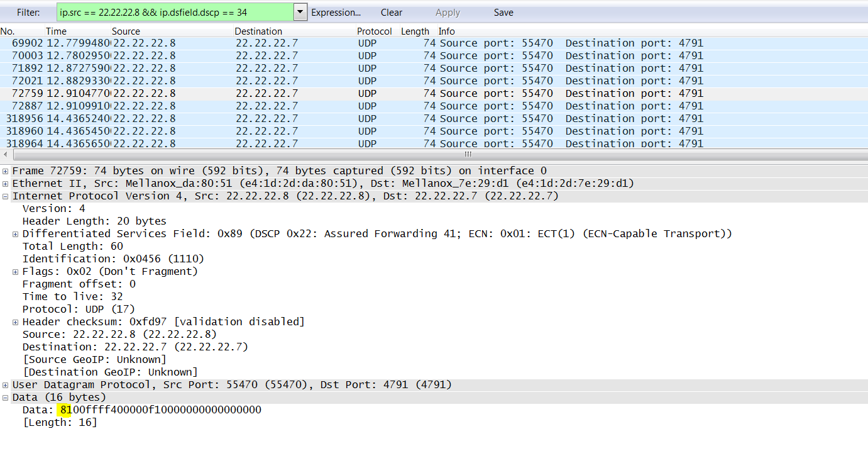Select the Time to live: 32 field
868x463 pixels.
pos(73,297)
